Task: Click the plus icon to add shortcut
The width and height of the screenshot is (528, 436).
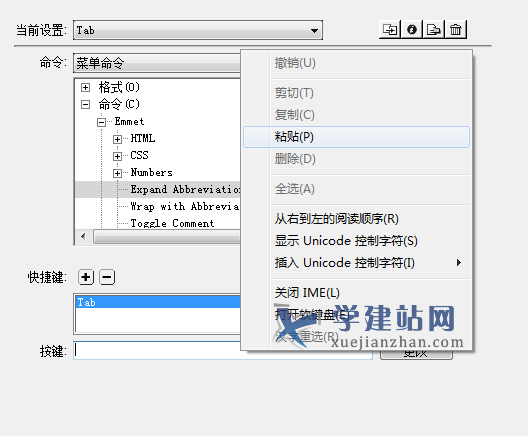Action: click(x=86, y=277)
